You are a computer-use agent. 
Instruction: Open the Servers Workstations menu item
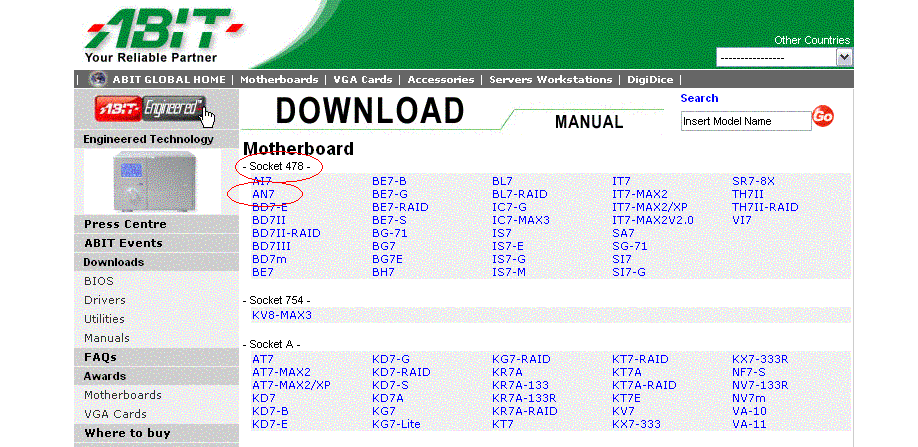tap(550, 80)
